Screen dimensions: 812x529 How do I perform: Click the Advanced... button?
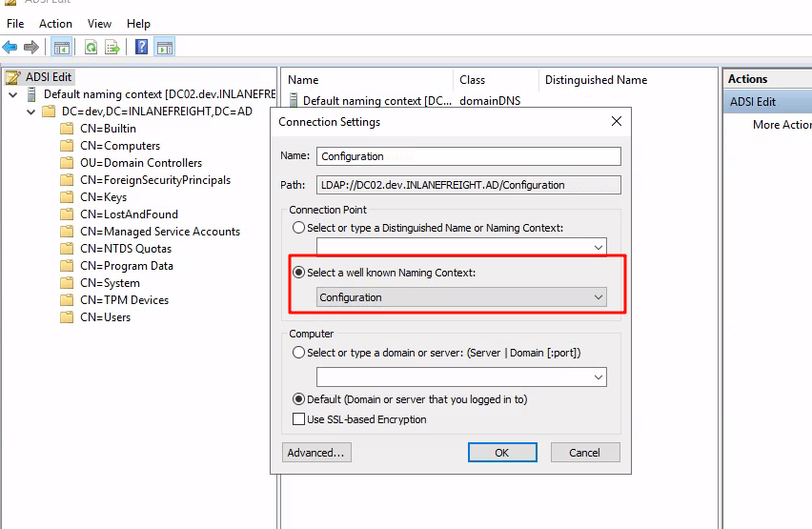point(316,453)
